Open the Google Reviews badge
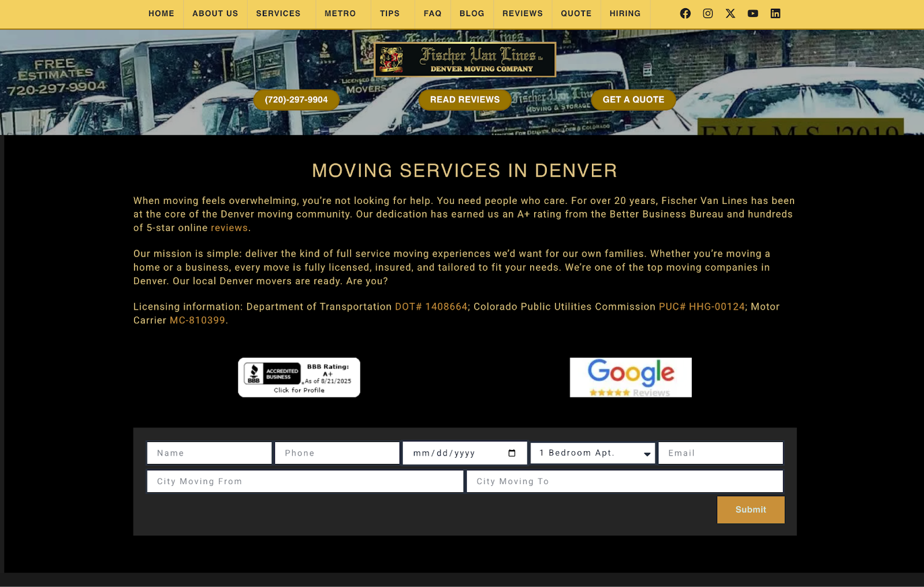 [630, 377]
